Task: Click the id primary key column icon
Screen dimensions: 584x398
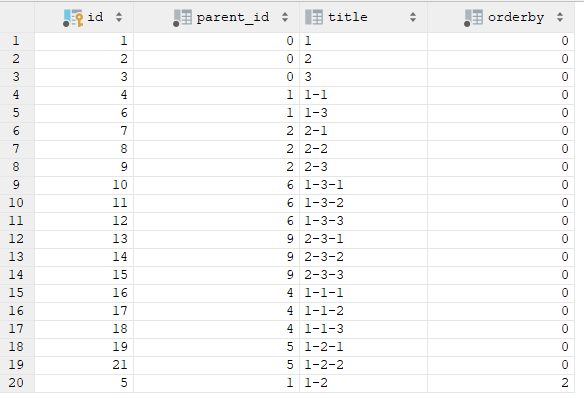Action: pos(73,18)
